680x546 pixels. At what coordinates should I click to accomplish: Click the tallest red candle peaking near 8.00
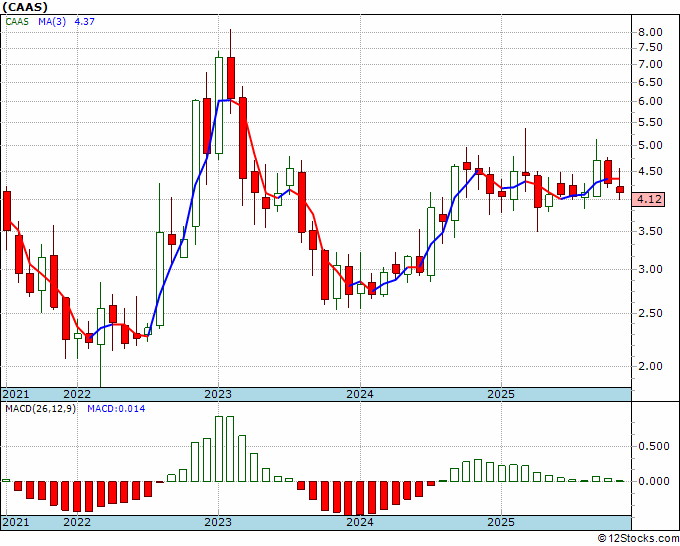(x=231, y=78)
